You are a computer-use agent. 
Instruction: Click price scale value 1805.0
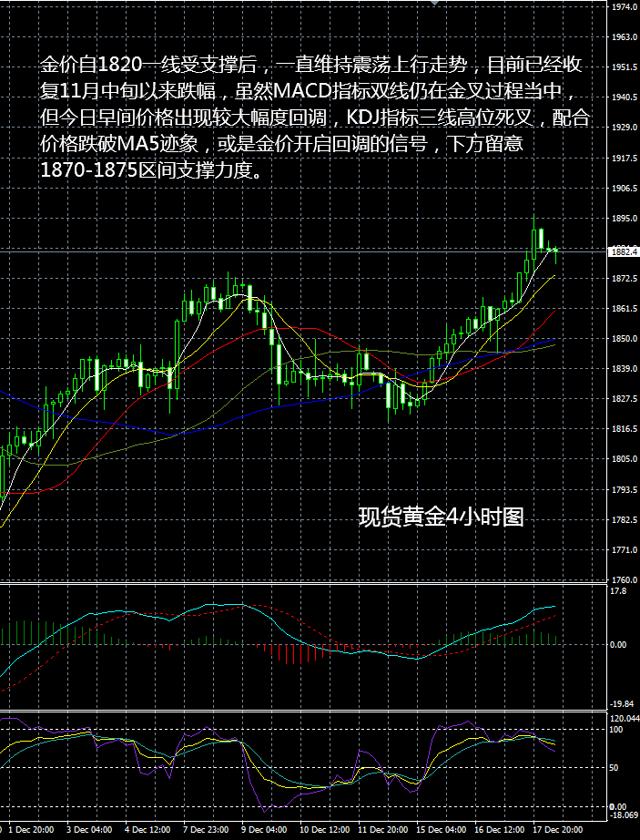625,459
